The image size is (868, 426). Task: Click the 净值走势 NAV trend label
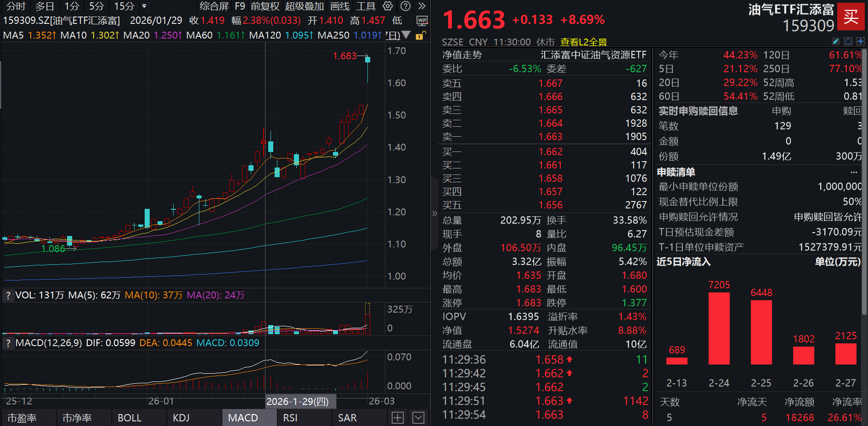462,55
